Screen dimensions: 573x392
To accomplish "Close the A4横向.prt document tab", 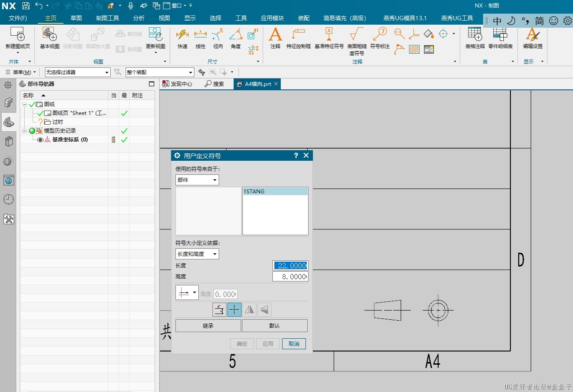I will click(276, 84).
